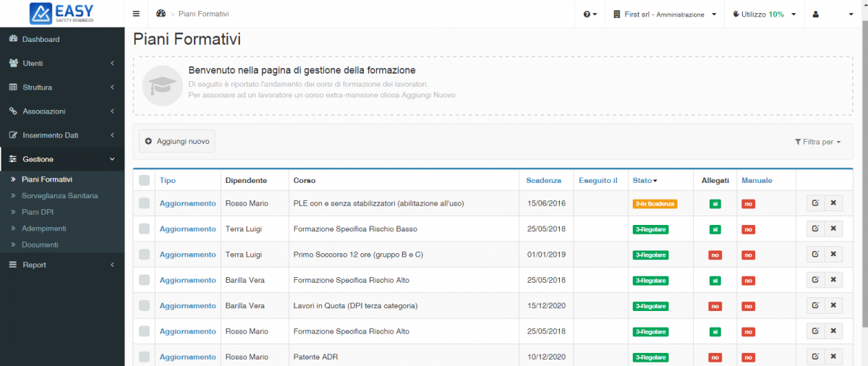
Task: Expand the Utenti sidebar menu
Action: click(x=62, y=63)
